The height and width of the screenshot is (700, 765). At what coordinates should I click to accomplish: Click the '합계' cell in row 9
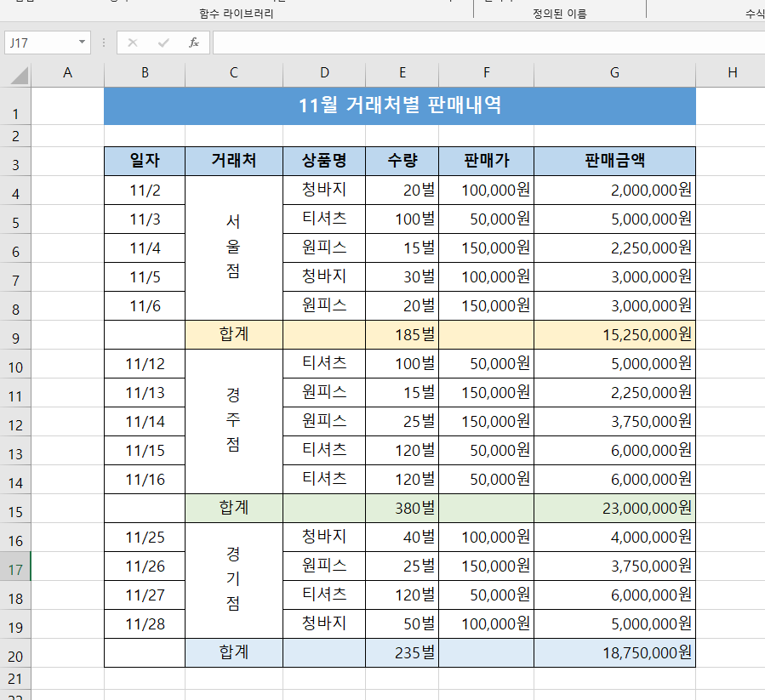pyautogui.click(x=234, y=334)
